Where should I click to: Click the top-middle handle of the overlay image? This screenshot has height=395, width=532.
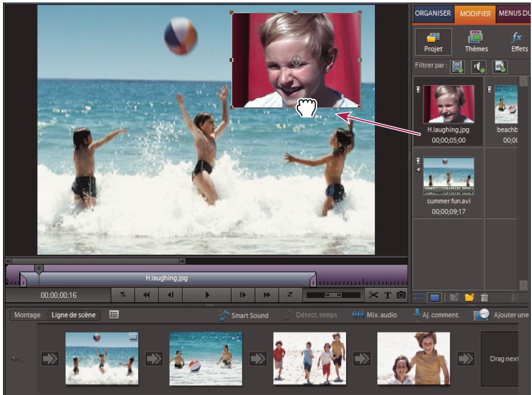(x=295, y=13)
